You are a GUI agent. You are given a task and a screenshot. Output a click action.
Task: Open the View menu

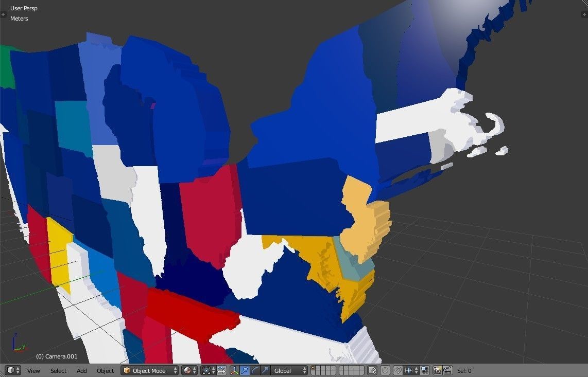(x=33, y=371)
